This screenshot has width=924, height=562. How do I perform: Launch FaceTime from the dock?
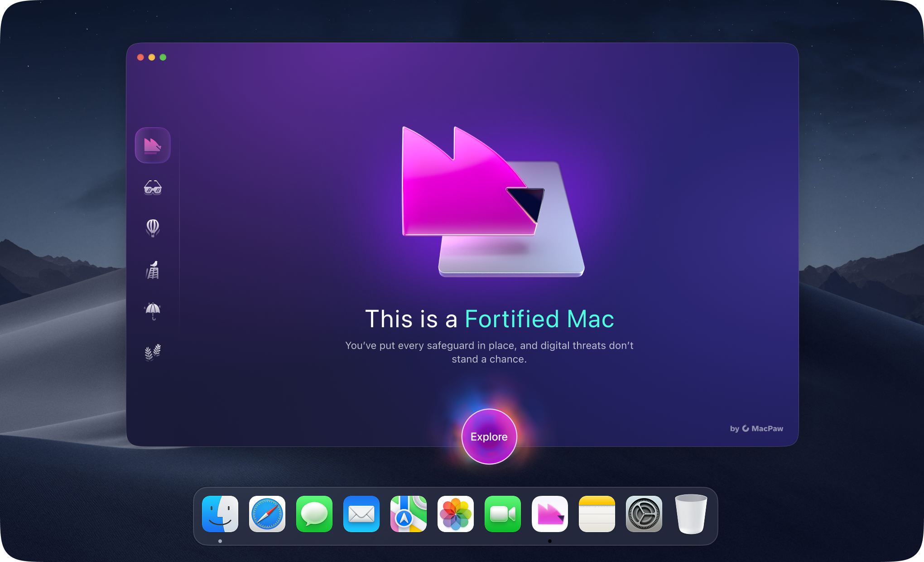click(503, 514)
